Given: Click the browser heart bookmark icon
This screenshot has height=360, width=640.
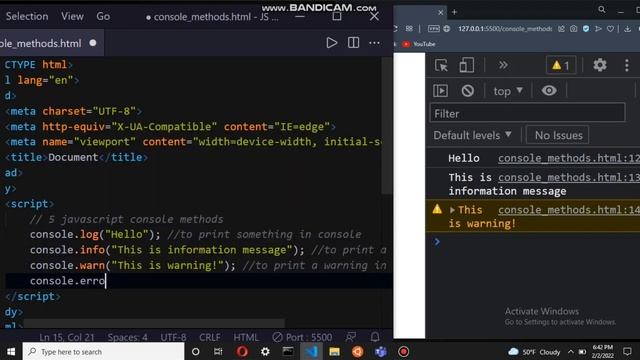Looking at the screenshot, I should (x=610, y=29).
